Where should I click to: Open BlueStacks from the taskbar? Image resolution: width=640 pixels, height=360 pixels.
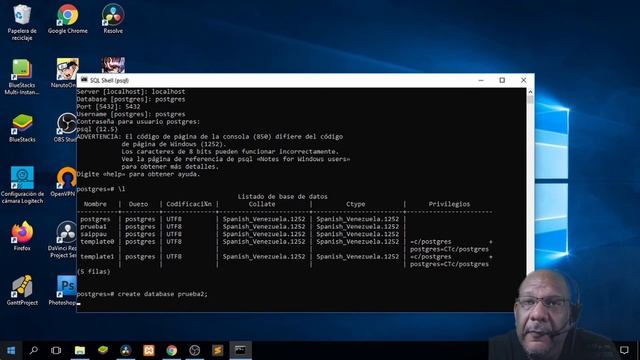coord(103,350)
